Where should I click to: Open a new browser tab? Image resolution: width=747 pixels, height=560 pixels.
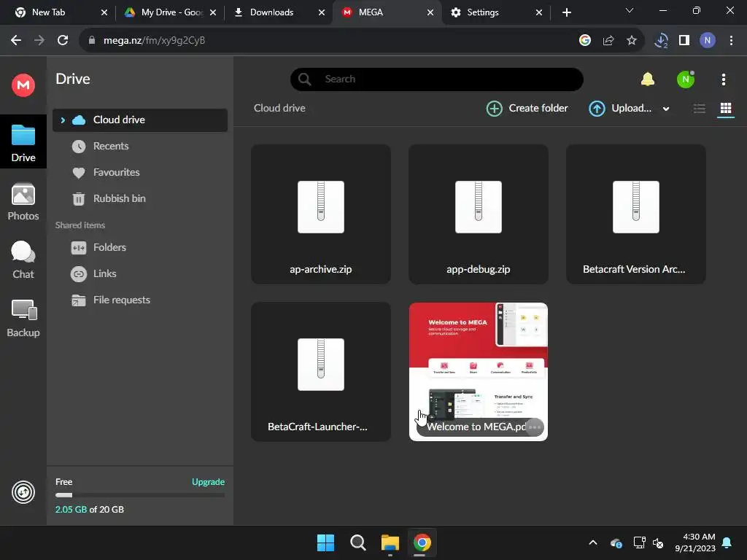(566, 12)
